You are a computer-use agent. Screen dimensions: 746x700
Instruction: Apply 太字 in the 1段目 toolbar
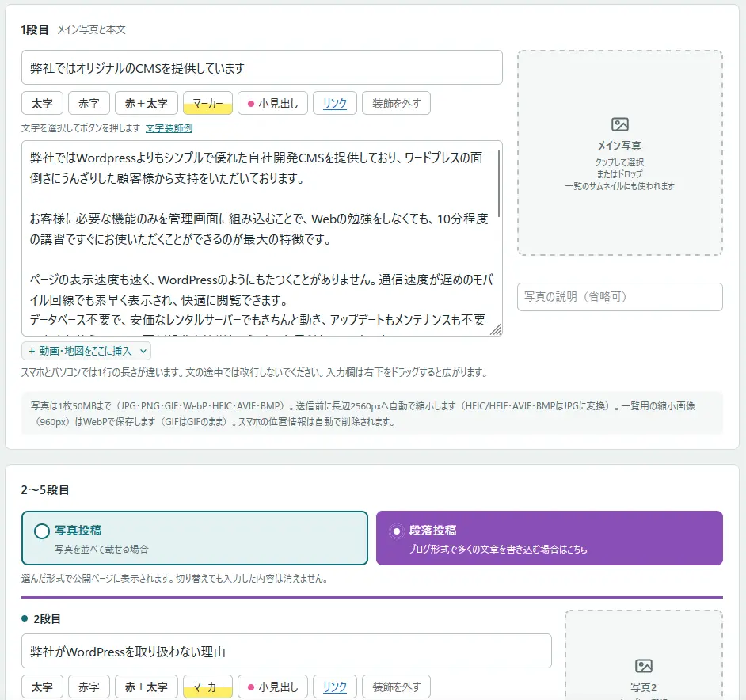tap(42, 103)
